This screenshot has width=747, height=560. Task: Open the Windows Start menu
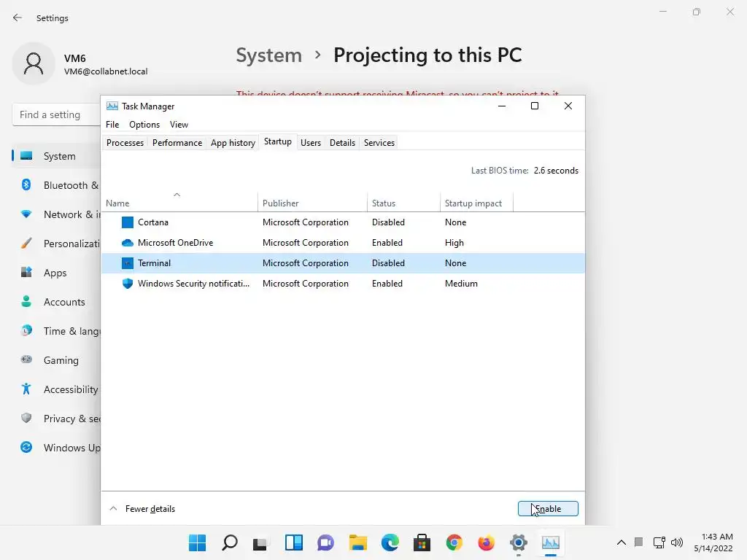point(197,542)
